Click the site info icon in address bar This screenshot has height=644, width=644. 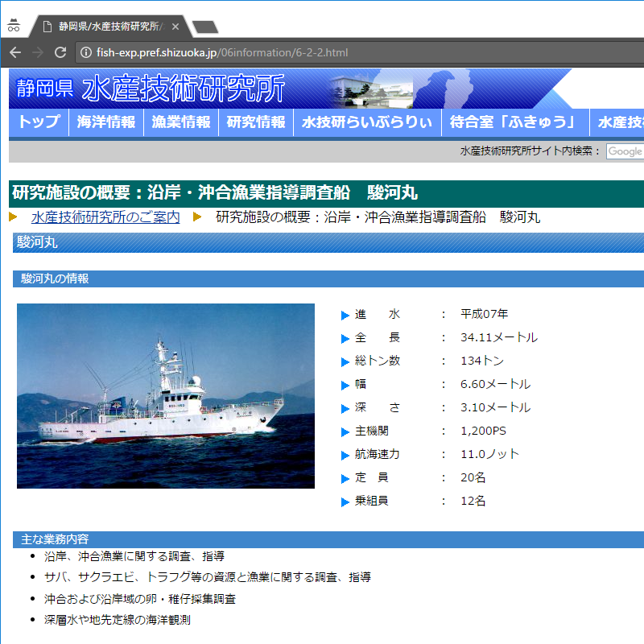(x=85, y=53)
